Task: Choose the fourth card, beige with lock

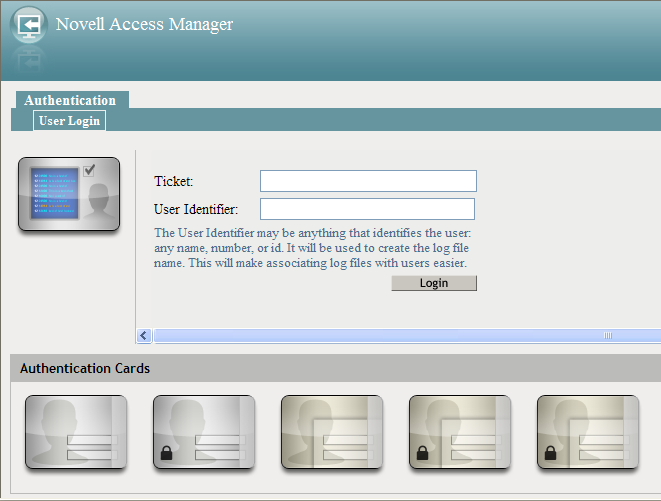Action: (x=460, y=432)
